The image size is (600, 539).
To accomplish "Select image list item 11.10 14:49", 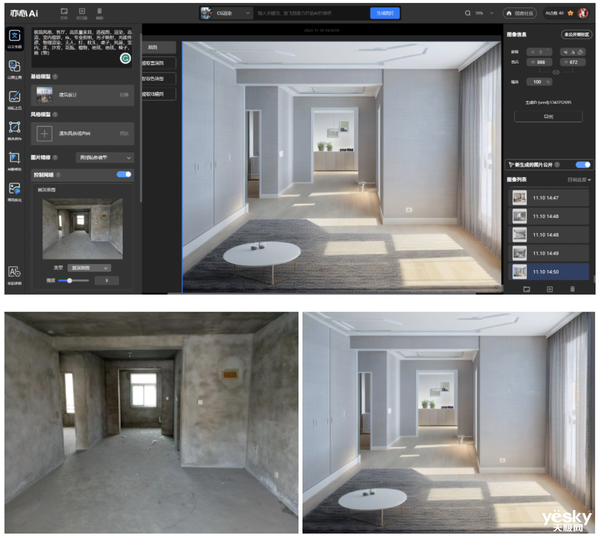I will point(549,253).
